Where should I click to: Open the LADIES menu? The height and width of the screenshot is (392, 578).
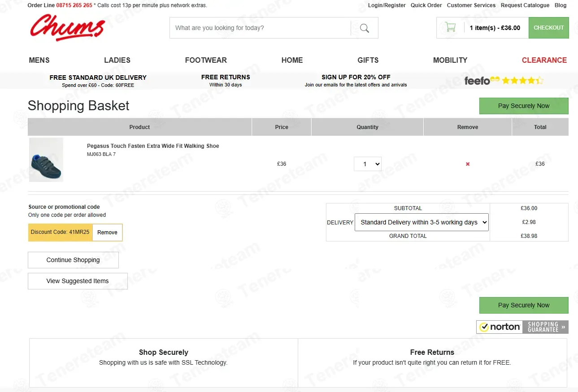tap(117, 60)
